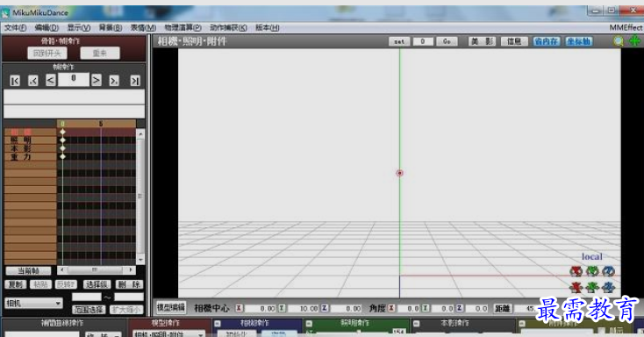The height and width of the screenshot is (337, 644).
Task: Click the 复制 copy button
Action: [16, 284]
